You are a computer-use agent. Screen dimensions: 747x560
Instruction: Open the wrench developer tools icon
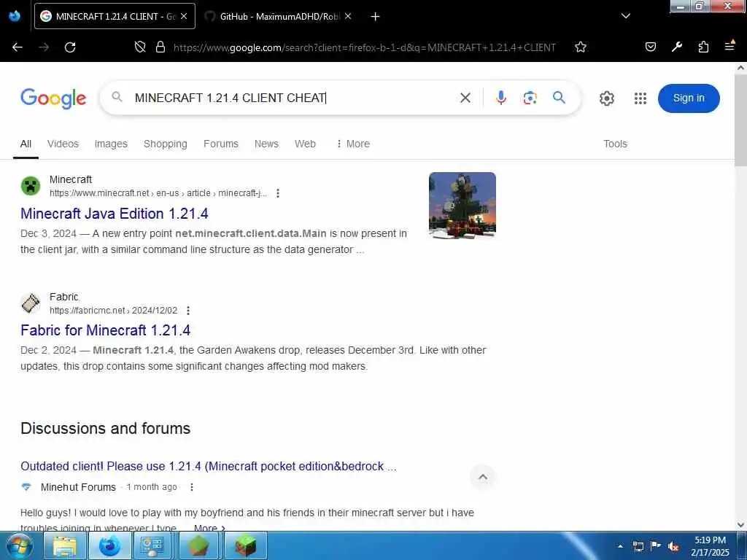[x=677, y=47]
